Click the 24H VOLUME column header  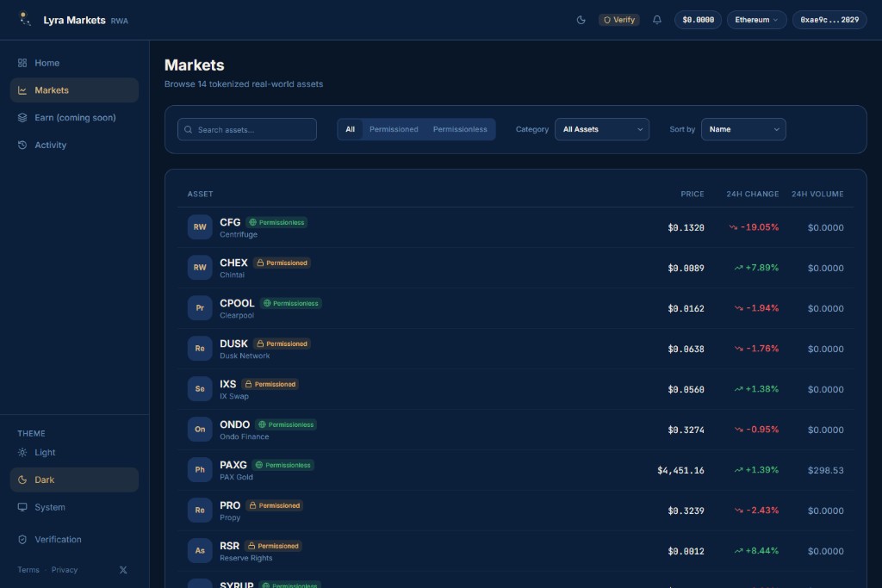click(817, 194)
